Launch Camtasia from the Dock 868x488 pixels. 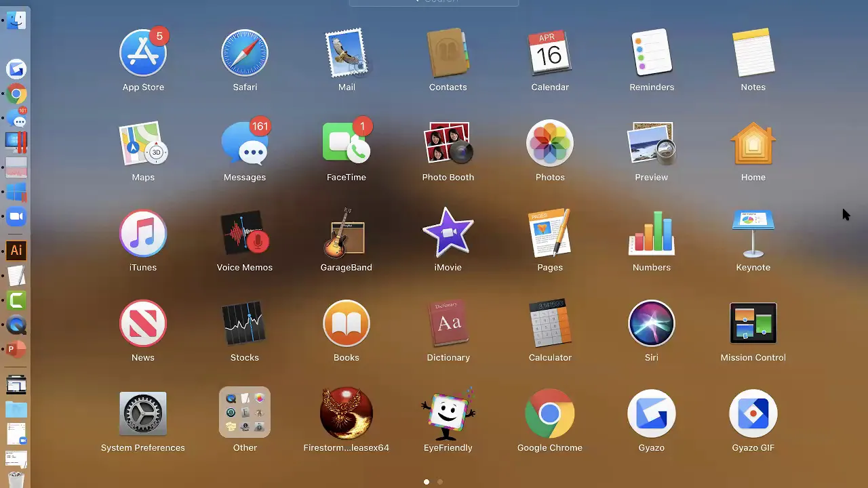(16, 300)
